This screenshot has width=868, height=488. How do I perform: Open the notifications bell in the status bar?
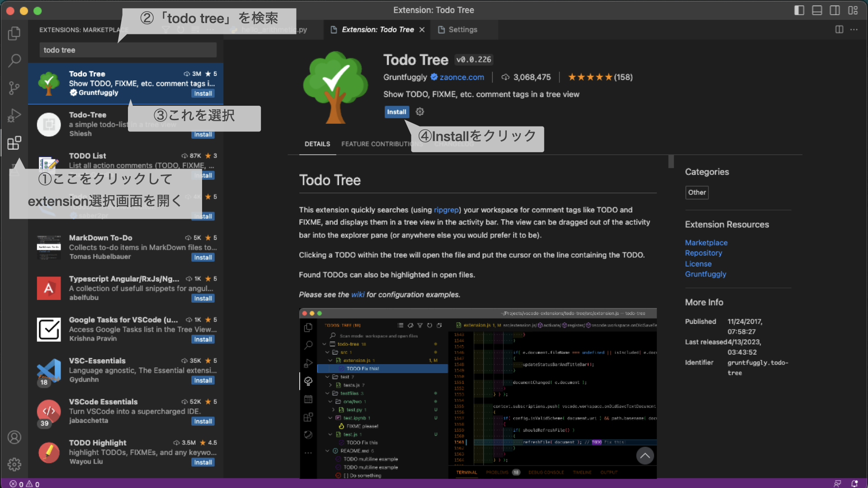click(x=854, y=483)
